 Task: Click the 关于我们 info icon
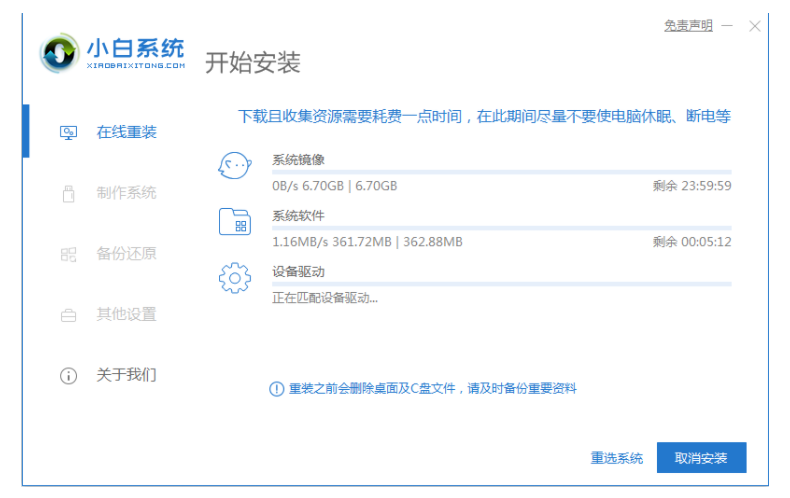click(68, 376)
